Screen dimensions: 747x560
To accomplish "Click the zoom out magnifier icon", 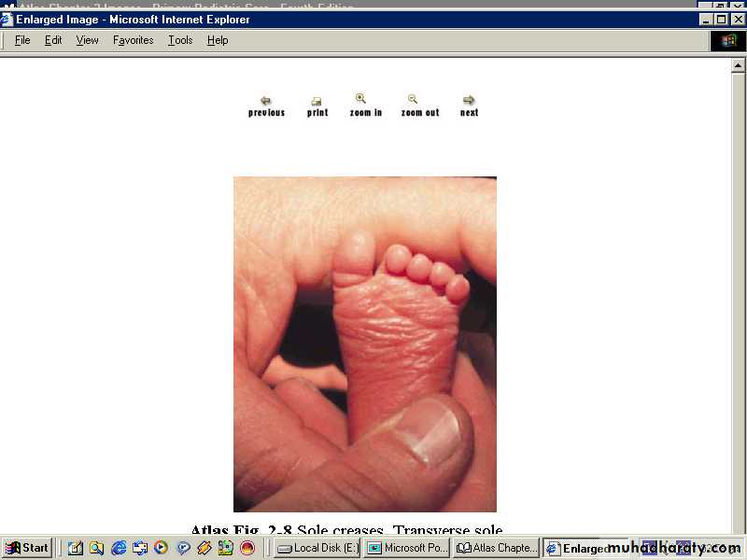I will [413, 99].
